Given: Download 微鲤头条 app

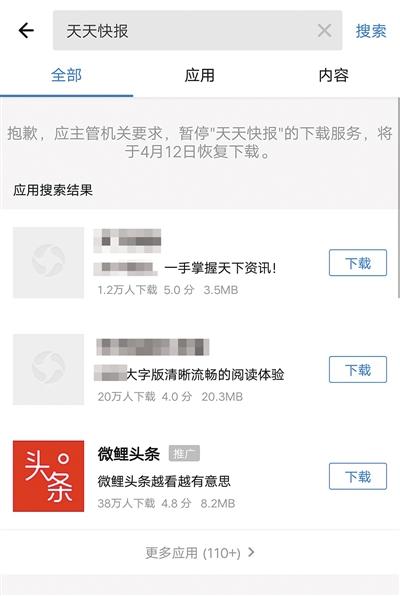Looking at the screenshot, I should tap(358, 476).
